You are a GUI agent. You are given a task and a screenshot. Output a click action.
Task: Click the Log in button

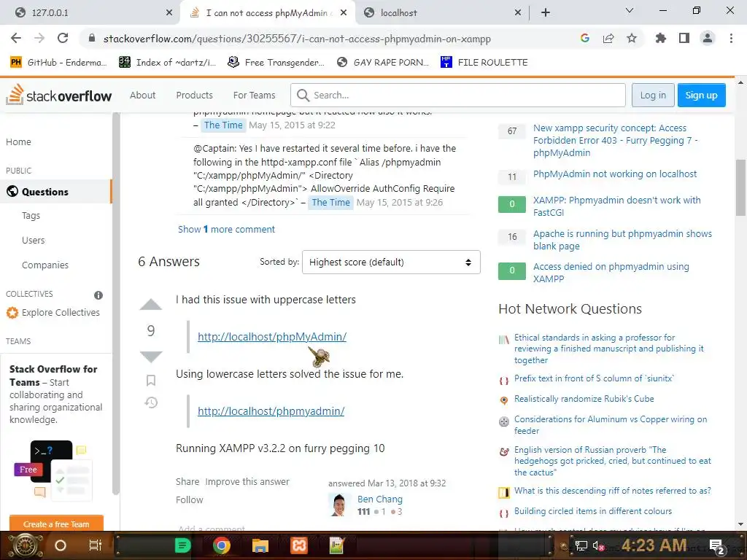pos(653,95)
